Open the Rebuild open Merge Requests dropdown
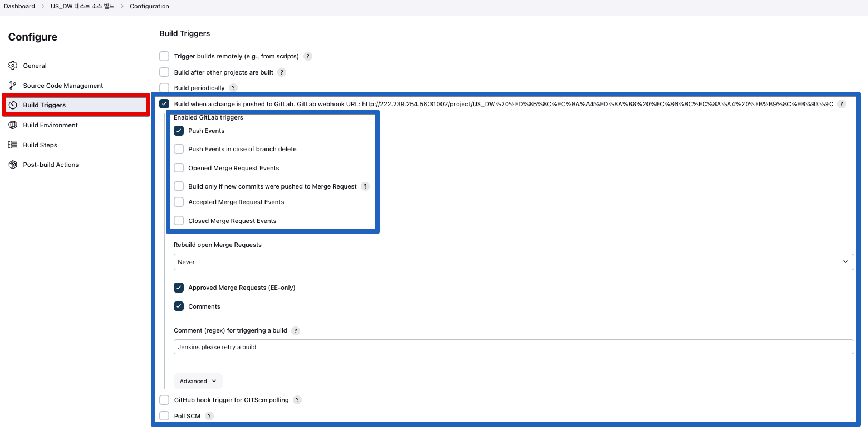This screenshot has height=431, width=868. (513, 261)
